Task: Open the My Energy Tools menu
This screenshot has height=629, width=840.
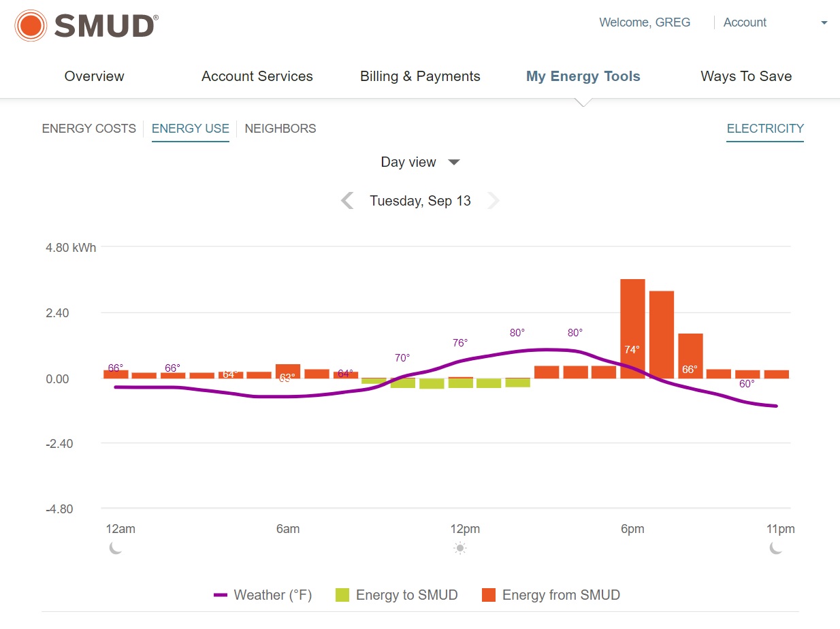Action: coord(583,76)
